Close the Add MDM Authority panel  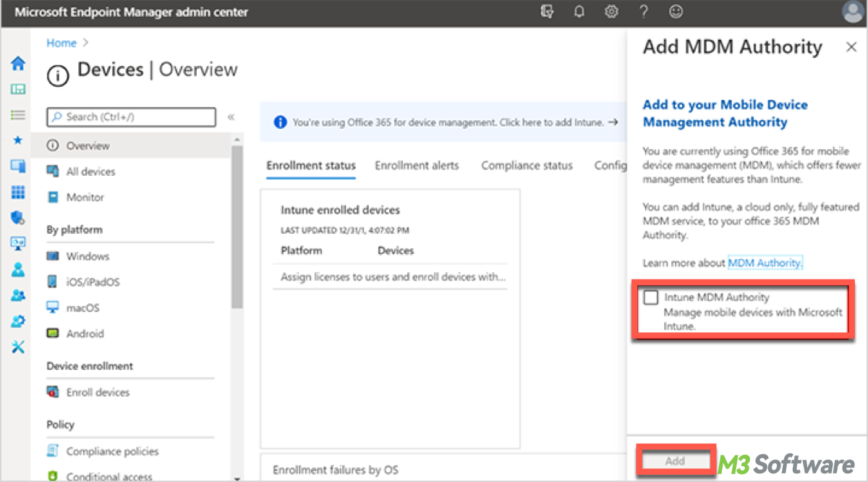point(851,47)
